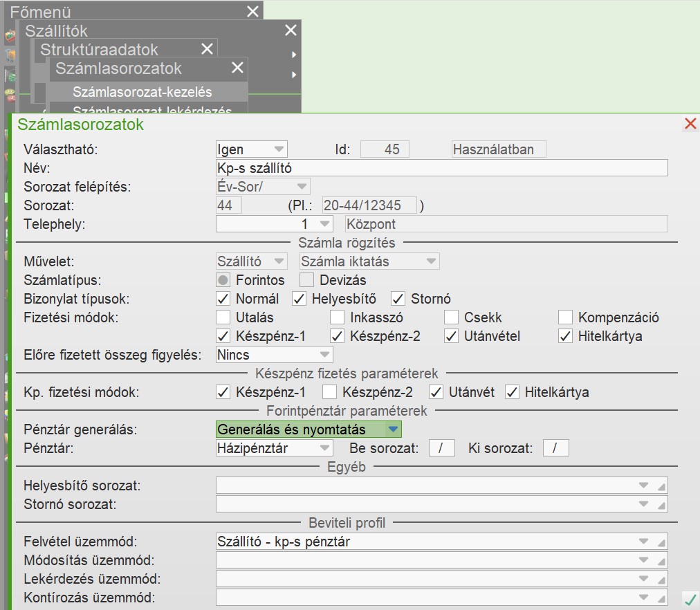Screen dimensions: 700x610
Task: Click the corner triangle icon in Kontírozás üzemmód
Action: 661,598
